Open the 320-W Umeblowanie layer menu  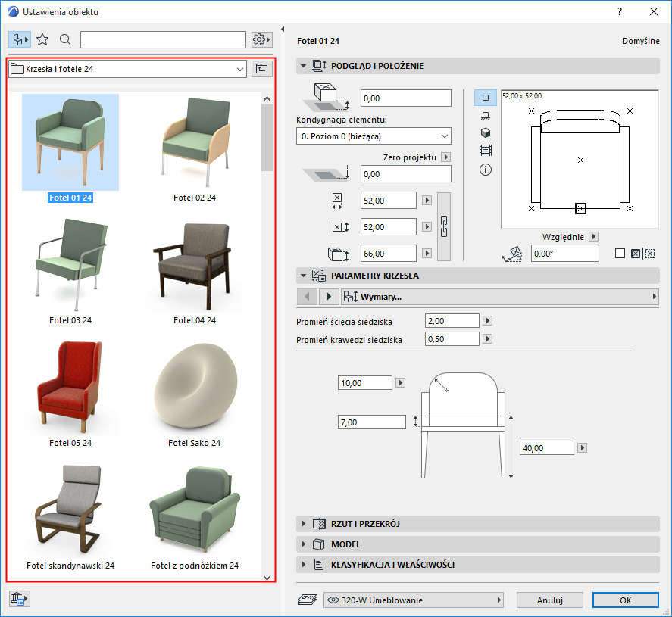414,600
